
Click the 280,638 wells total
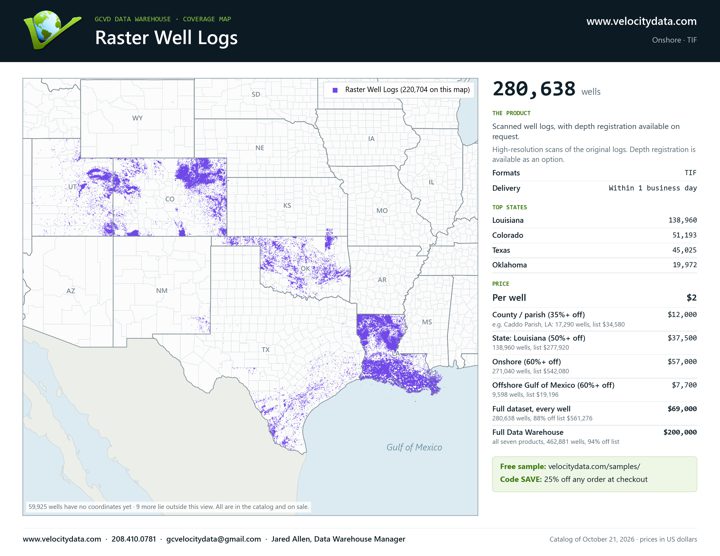tap(546, 89)
